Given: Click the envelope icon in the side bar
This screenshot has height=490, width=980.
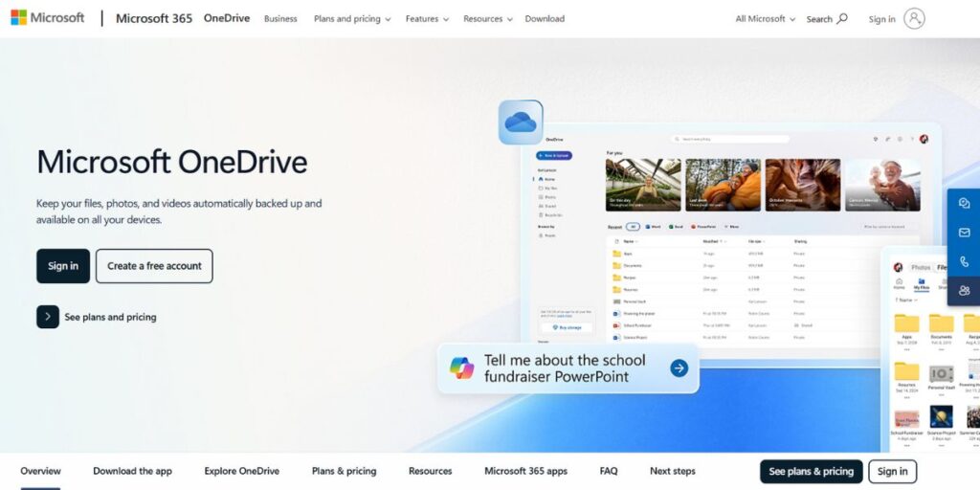Looking at the screenshot, I should pos(964,233).
